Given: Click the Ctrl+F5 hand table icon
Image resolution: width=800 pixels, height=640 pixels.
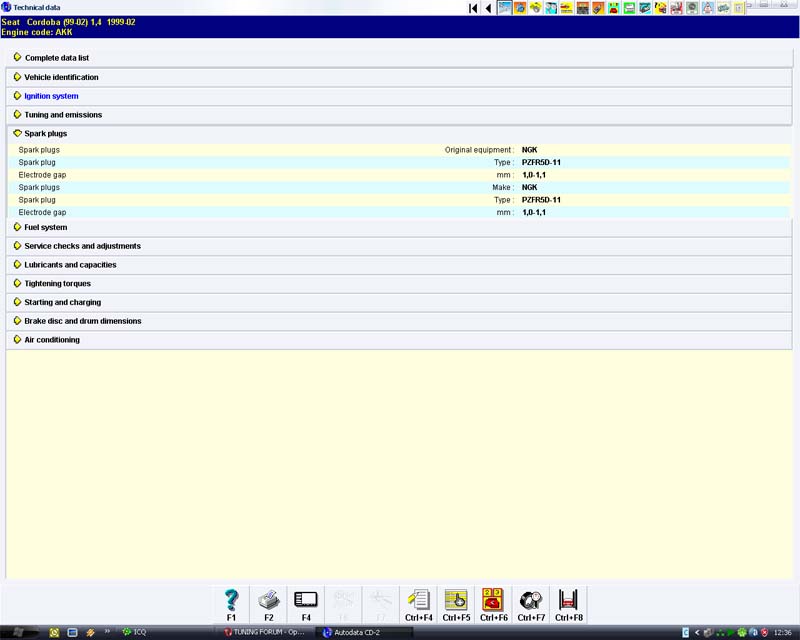Looking at the screenshot, I should point(456,600).
